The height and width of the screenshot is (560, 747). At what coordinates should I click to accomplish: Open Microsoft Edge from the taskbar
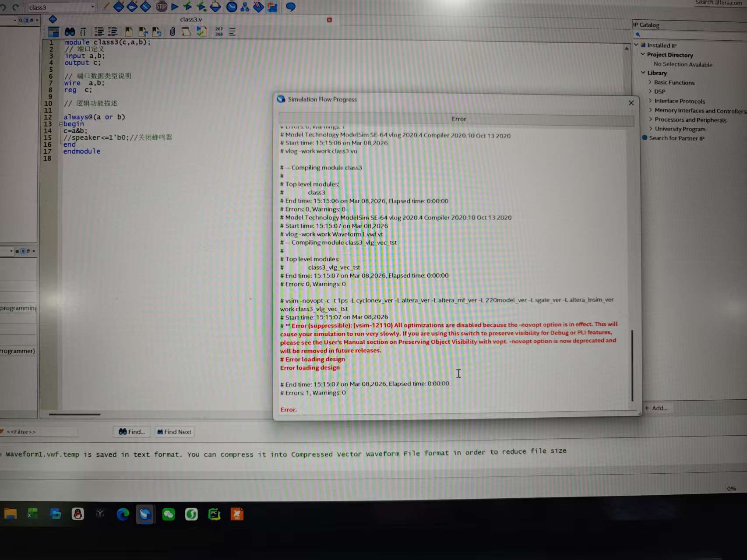[123, 514]
